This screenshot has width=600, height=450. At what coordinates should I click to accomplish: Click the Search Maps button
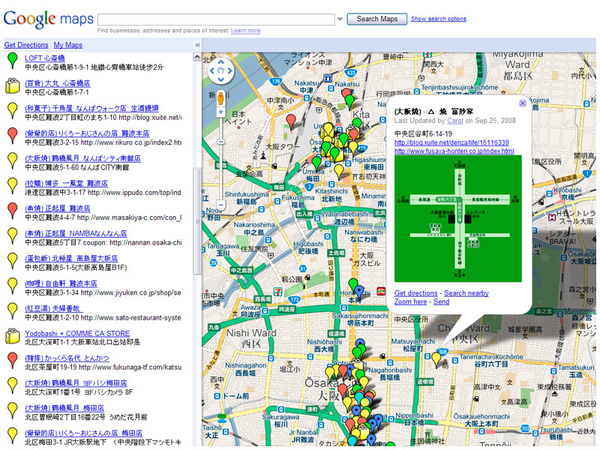click(x=377, y=19)
